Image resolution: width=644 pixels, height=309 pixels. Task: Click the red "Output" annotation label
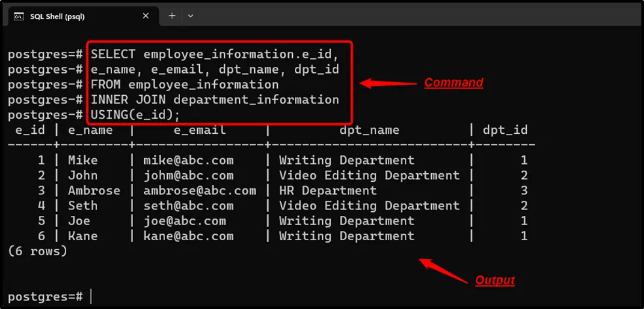495,280
